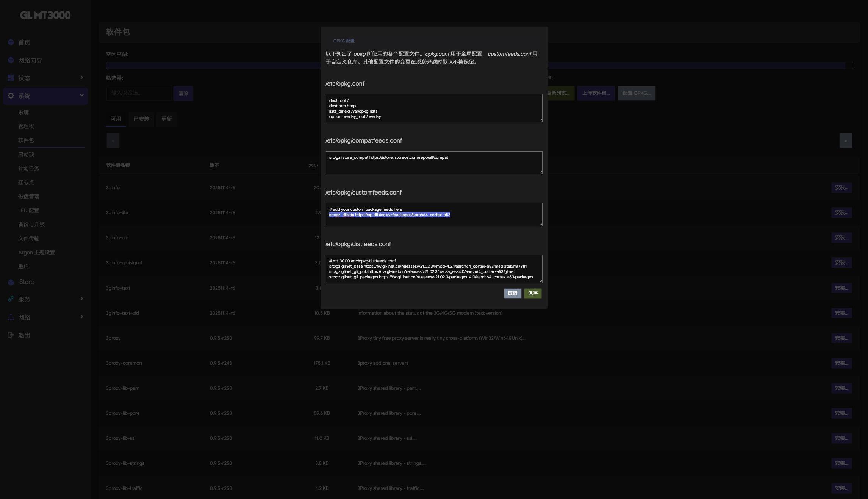This screenshot has height=499, width=868.
Task: Switch to the 已安装 tab
Action: click(x=141, y=119)
